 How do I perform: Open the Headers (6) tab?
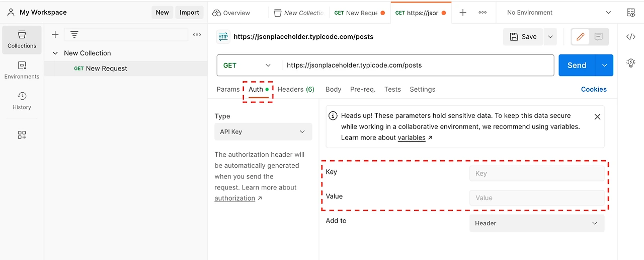(296, 89)
